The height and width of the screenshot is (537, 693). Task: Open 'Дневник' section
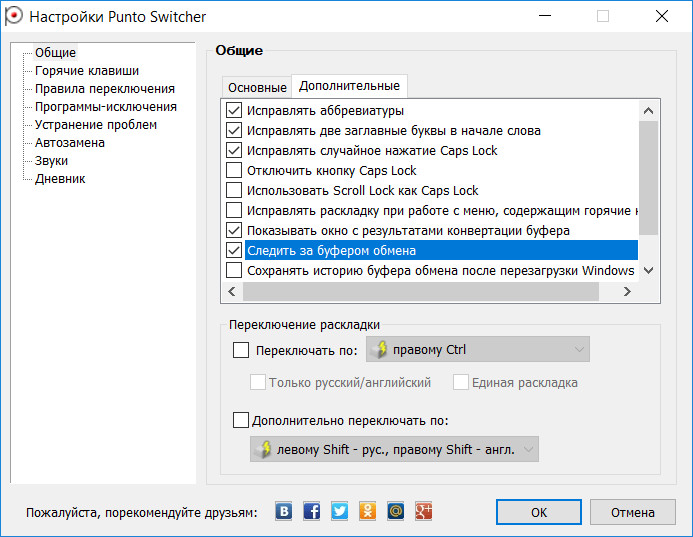60,179
